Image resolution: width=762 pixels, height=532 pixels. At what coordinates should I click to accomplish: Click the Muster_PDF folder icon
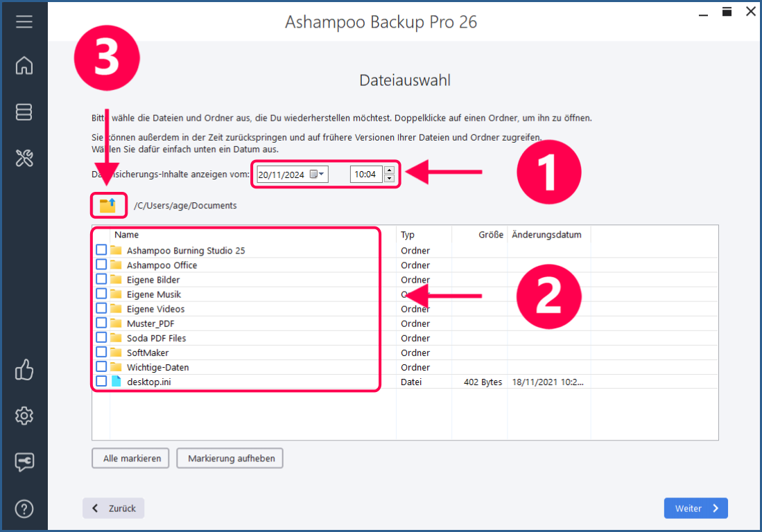116,323
